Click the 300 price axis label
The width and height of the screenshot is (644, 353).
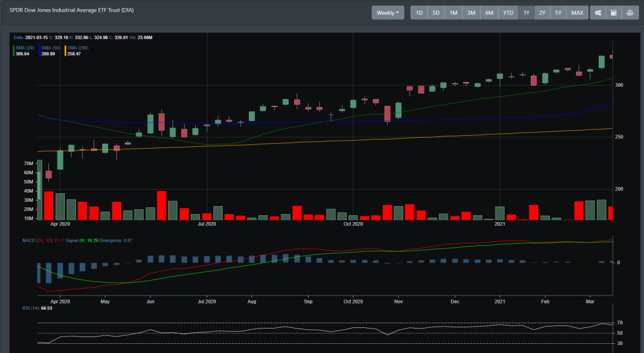point(619,85)
